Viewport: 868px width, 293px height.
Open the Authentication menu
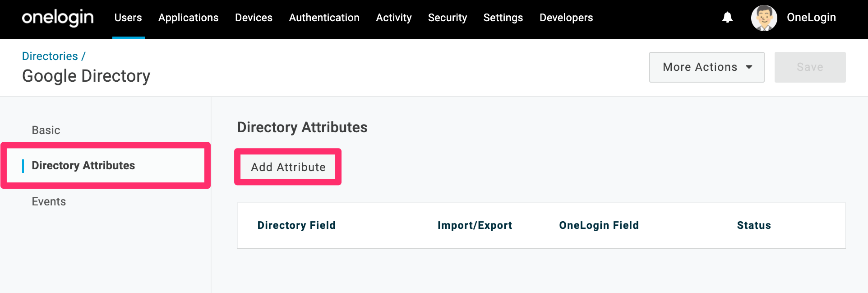click(324, 18)
